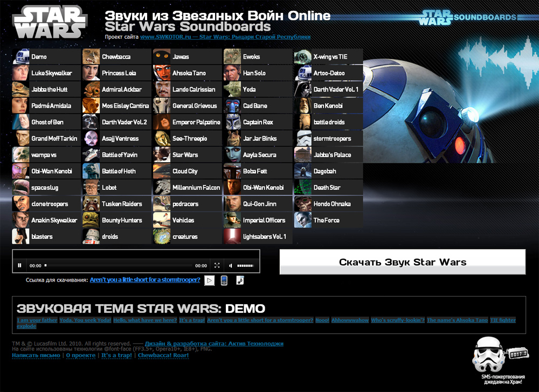Open The Force soundboard entry

[329, 220]
